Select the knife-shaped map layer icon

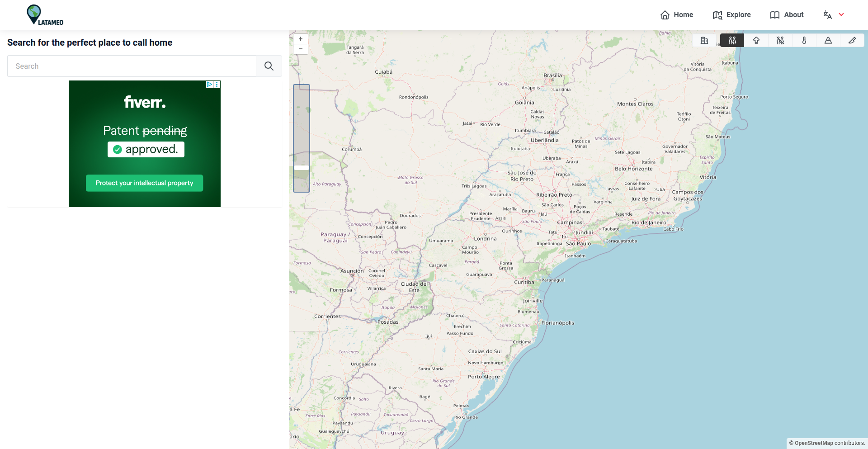click(852, 40)
